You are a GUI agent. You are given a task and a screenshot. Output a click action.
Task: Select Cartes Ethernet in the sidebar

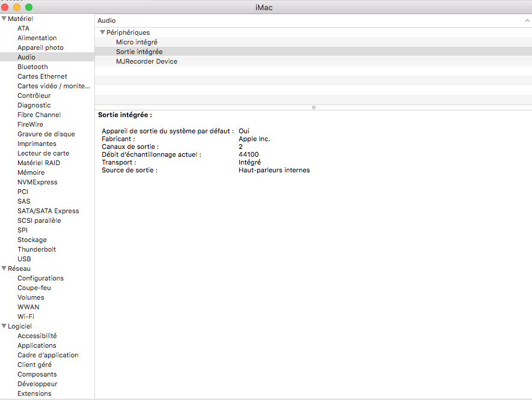pos(42,76)
